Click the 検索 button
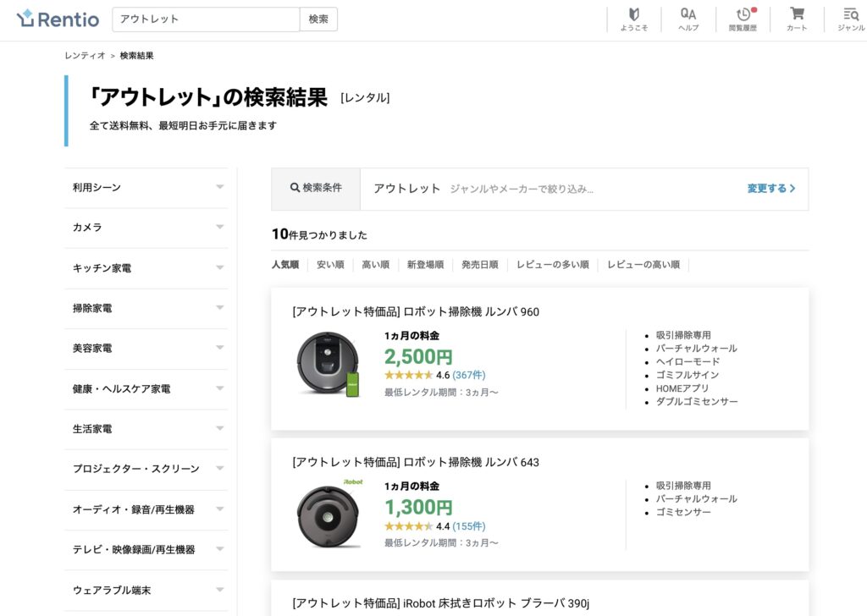Image resolution: width=867 pixels, height=616 pixels. 318,19
